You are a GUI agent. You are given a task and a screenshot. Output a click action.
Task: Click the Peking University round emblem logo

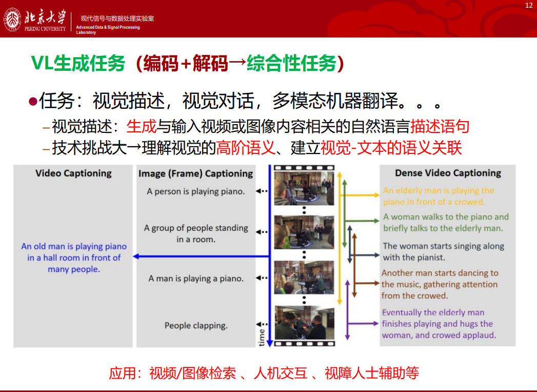[x=12, y=20]
